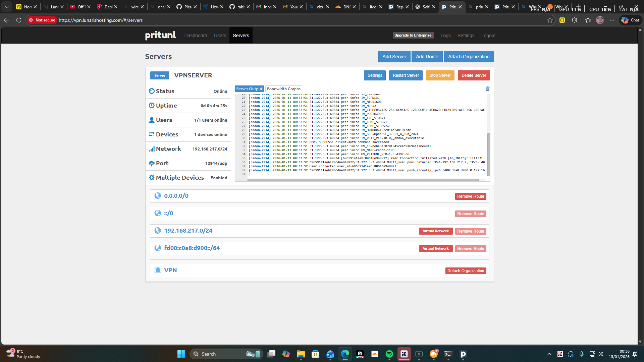Switch to the Bandwidth Graphs tab
This screenshot has height=362, width=644.
pos(284,89)
